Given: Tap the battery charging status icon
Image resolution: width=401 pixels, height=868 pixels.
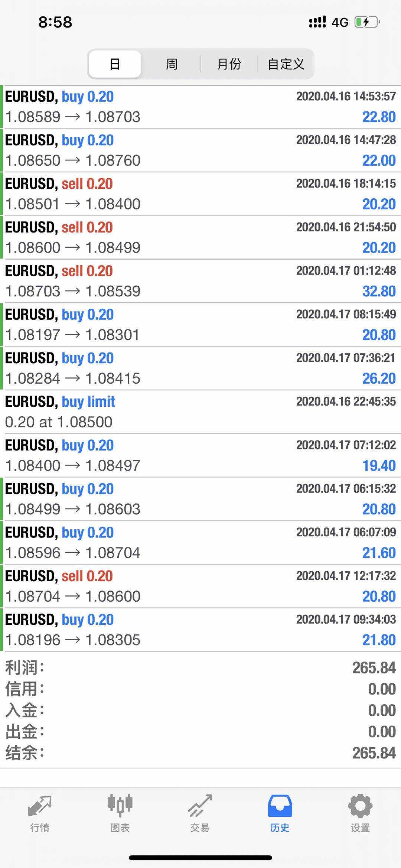Looking at the screenshot, I should pos(367,22).
